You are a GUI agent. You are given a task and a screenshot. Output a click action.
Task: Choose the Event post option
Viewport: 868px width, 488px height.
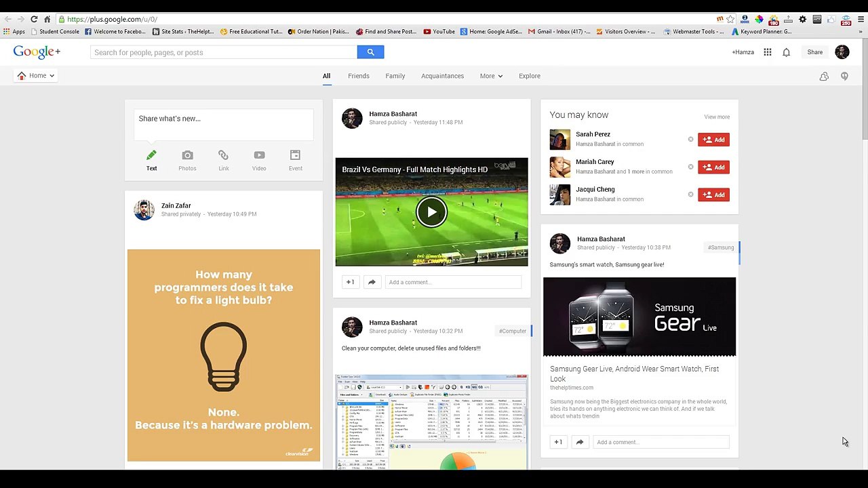[295, 161]
